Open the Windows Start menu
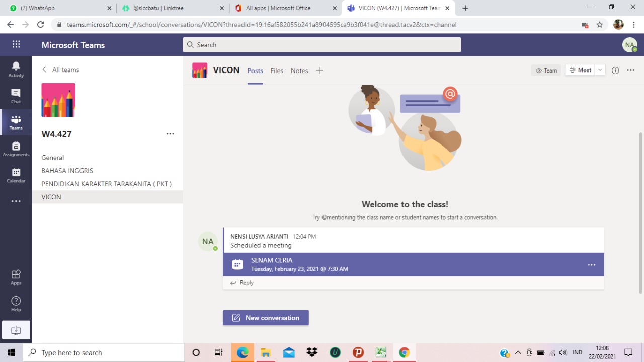 coord(11,353)
